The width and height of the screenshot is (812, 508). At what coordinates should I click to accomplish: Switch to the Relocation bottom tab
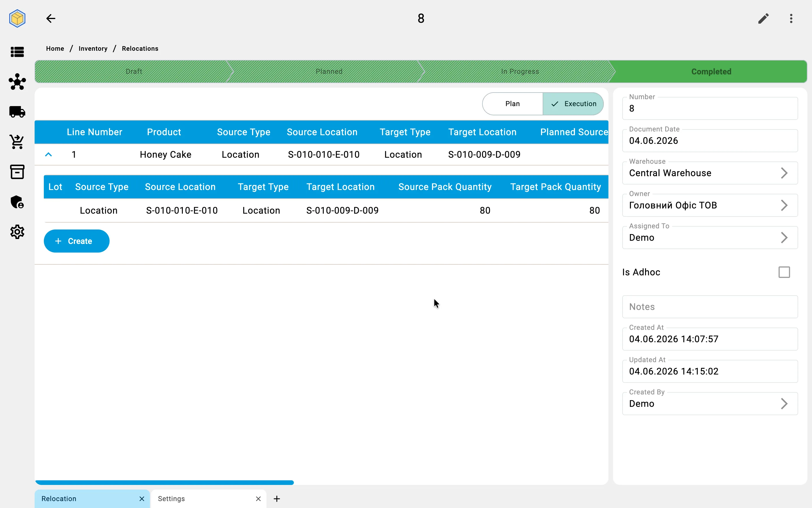[92, 498]
